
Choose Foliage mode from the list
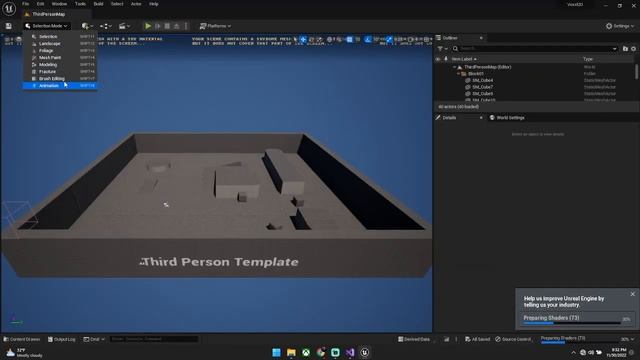click(60, 51)
